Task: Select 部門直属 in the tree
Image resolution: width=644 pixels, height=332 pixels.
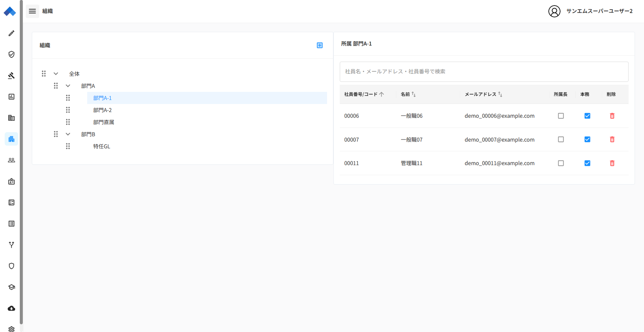Action: [x=103, y=122]
